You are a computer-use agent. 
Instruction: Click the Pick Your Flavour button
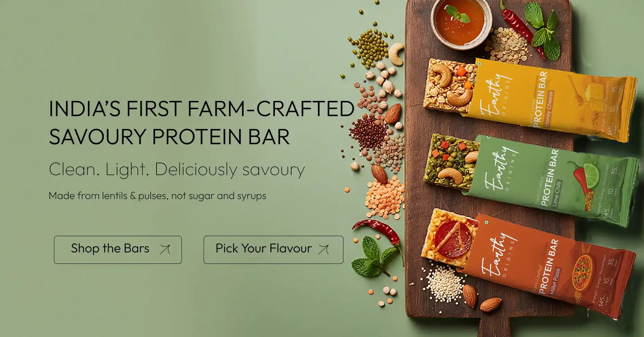tap(274, 250)
